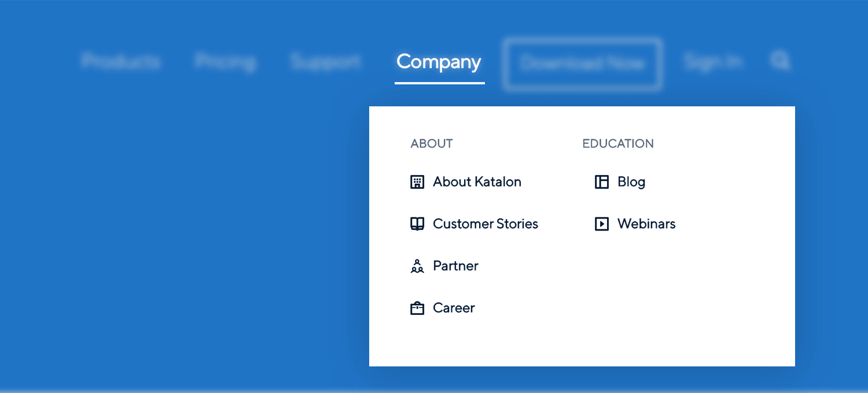Open the Company menu tab

[x=439, y=62]
